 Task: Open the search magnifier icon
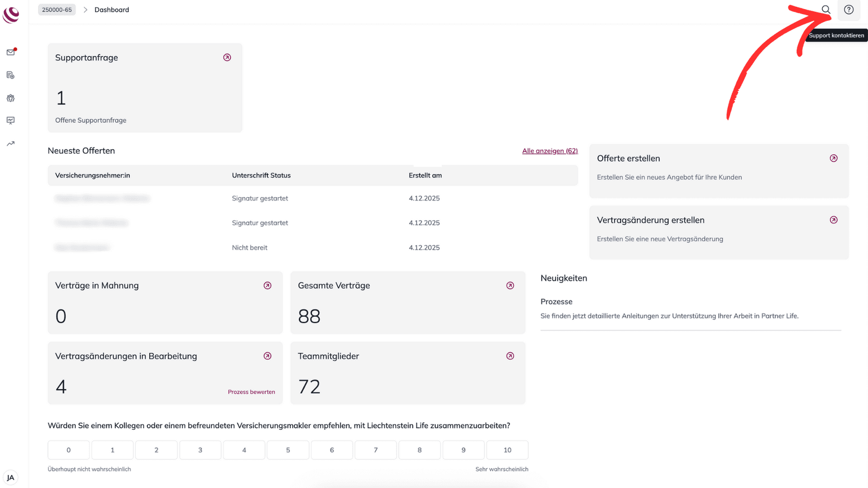(826, 10)
